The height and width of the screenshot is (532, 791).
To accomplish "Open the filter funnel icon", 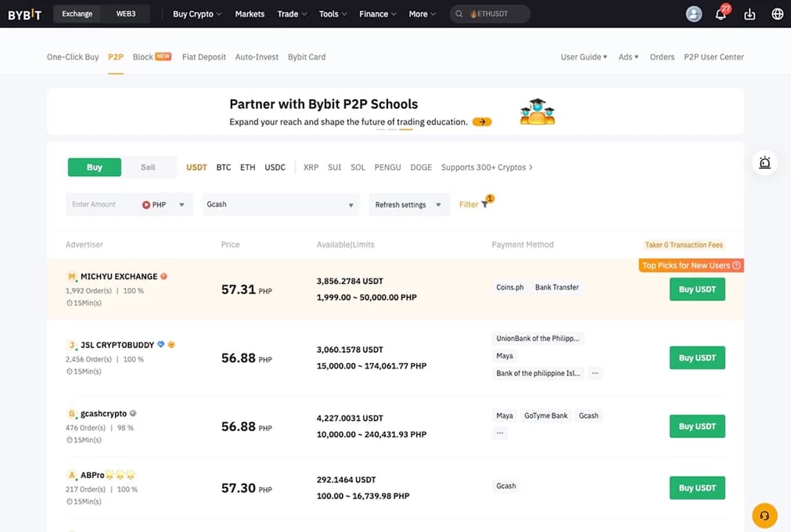I will coord(484,204).
